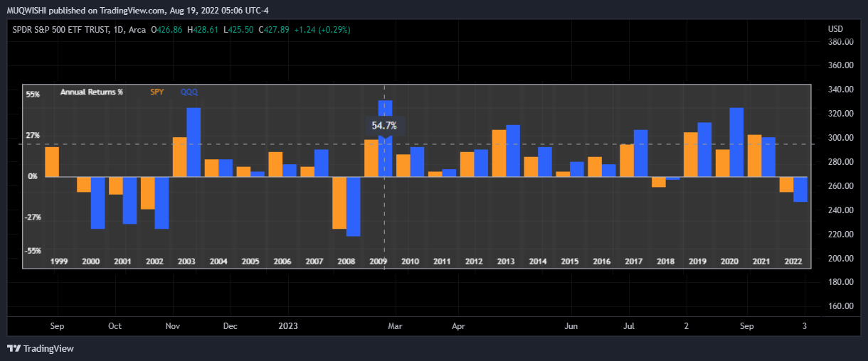
Task: Click the 54.7% value tooltip
Action: (384, 126)
